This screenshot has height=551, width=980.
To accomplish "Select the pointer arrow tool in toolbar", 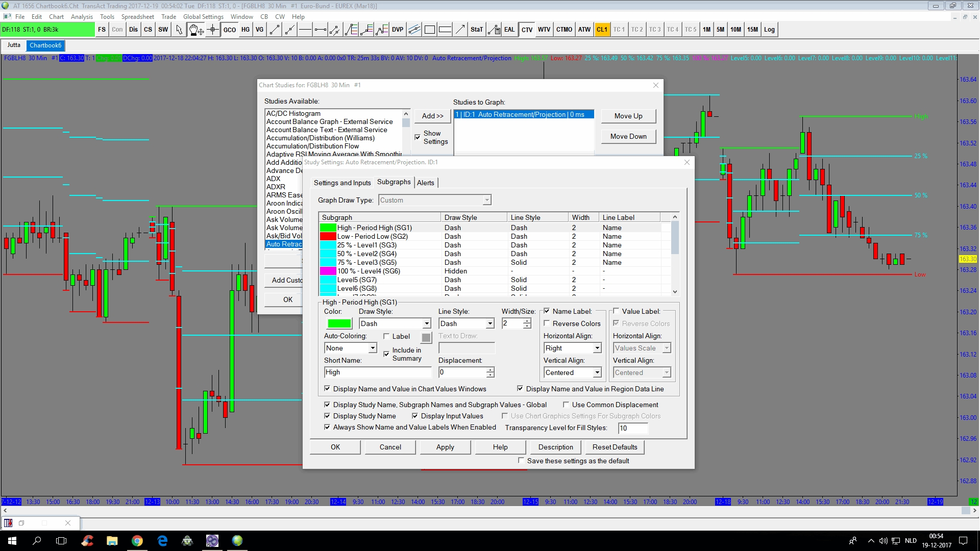I will [179, 30].
